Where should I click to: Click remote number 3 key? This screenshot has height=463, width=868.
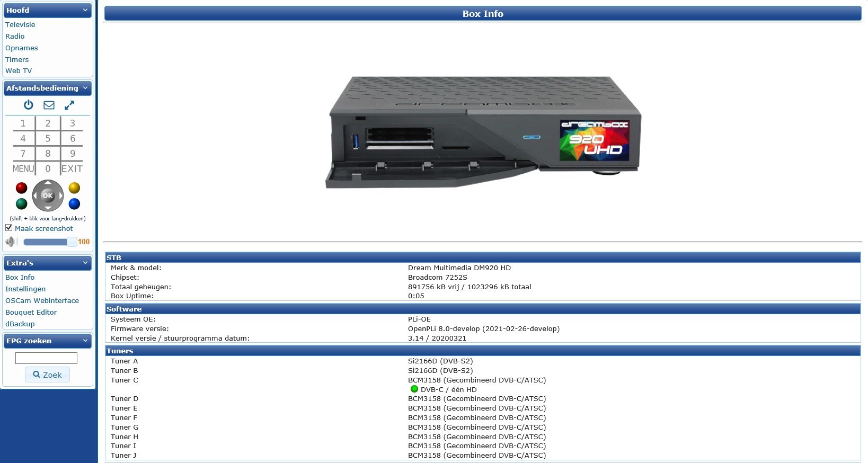(x=73, y=123)
